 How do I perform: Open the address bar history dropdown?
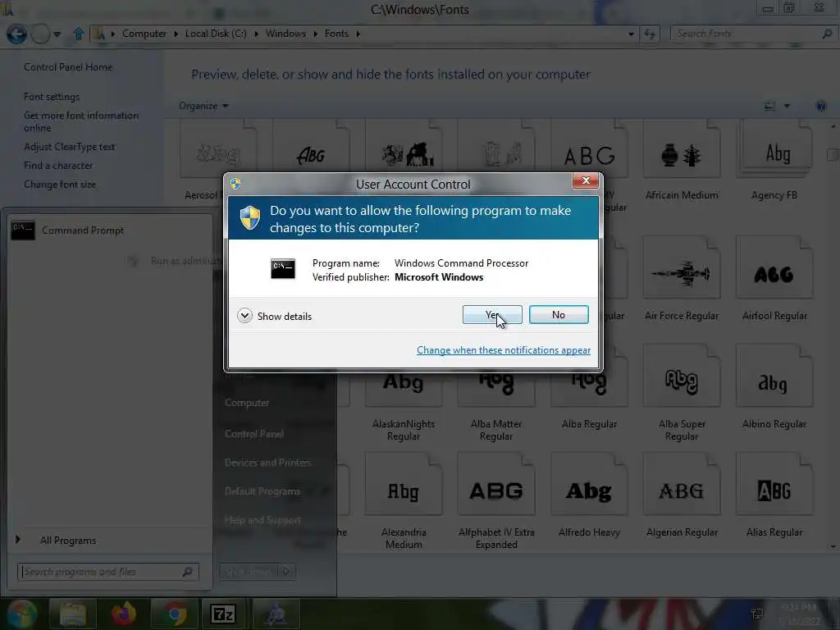pyautogui.click(x=631, y=34)
